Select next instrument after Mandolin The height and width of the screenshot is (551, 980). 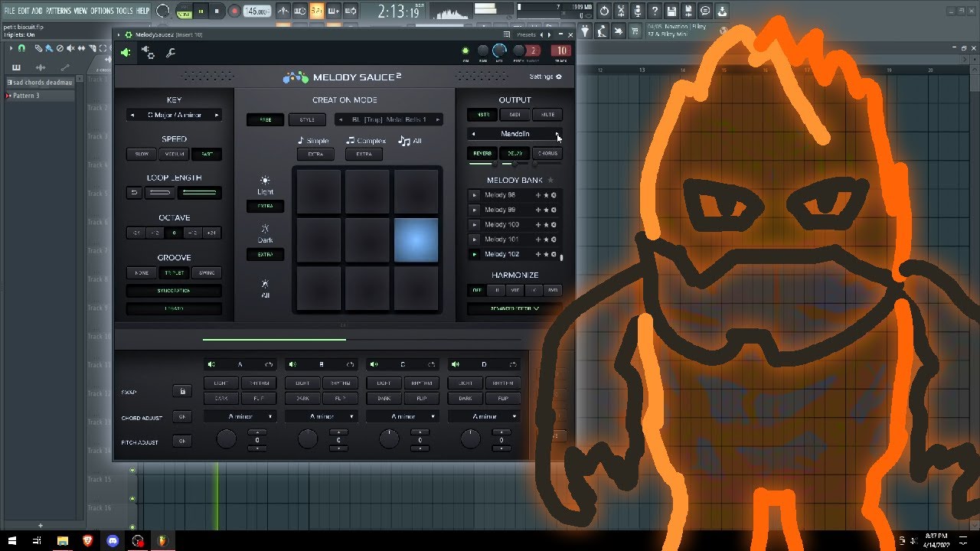pyautogui.click(x=557, y=134)
